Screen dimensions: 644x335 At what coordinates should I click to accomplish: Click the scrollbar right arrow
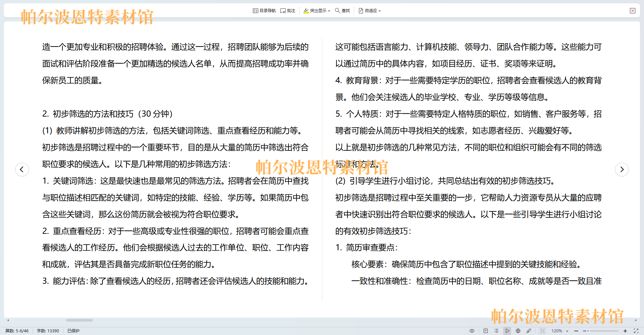pos(636,320)
